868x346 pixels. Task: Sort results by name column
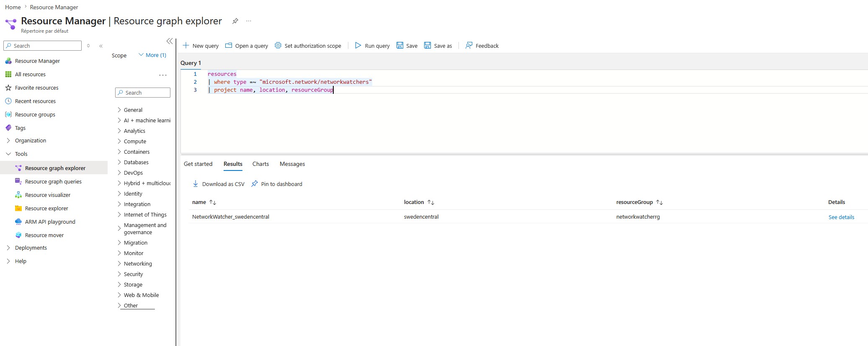[x=213, y=202]
